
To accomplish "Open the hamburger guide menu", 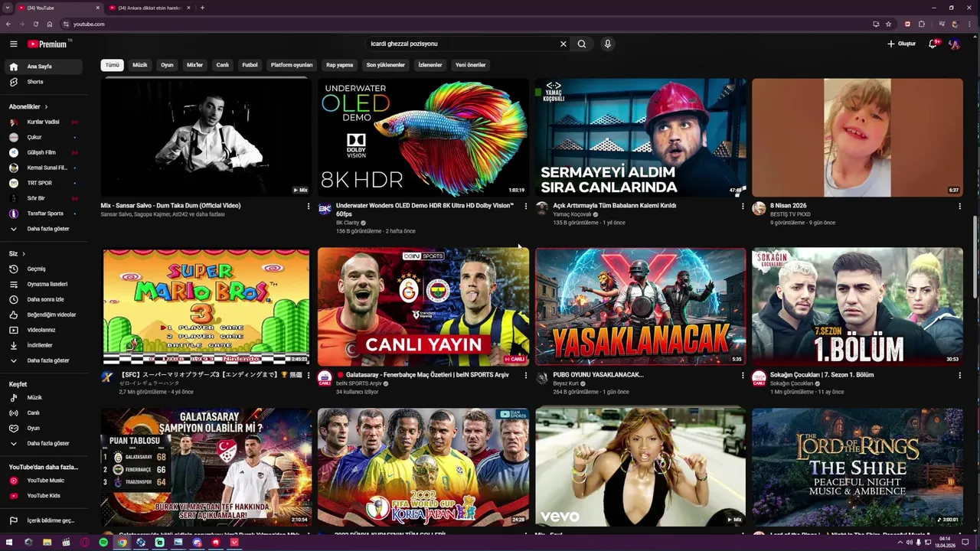I will pos(13,44).
